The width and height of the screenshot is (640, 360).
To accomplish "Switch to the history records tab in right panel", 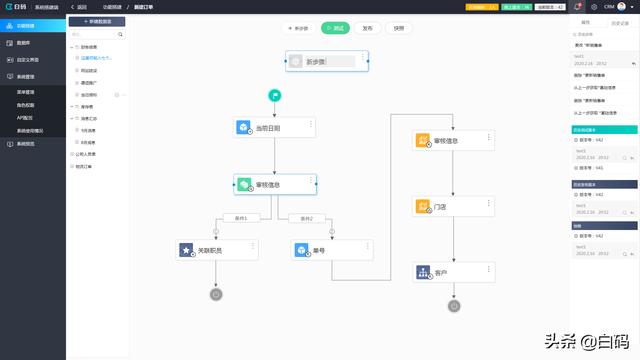I will click(x=620, y=23).
